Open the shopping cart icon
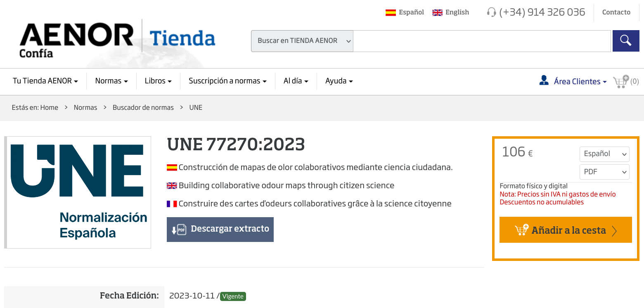The height and width of the screenshot is (308, 644). (621, 81)
